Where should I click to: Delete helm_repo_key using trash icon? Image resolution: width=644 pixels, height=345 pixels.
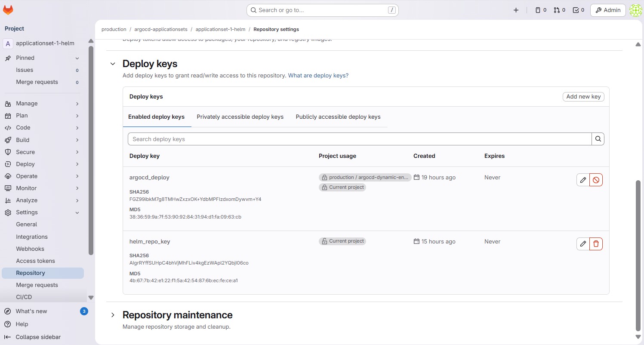pyautogui.click(x=596, y=244)
